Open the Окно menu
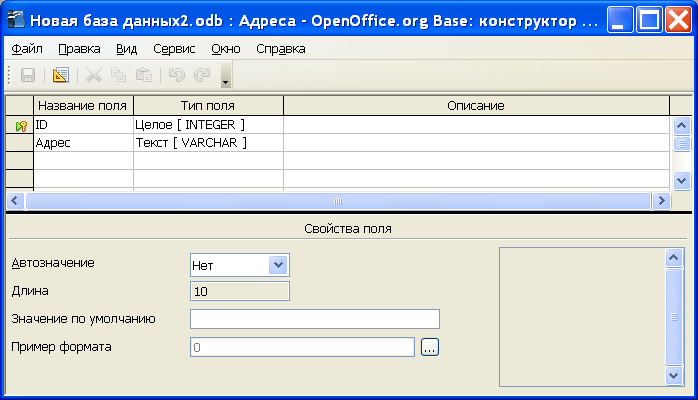The height and width of the screenshot is (400, 698). 226,48
